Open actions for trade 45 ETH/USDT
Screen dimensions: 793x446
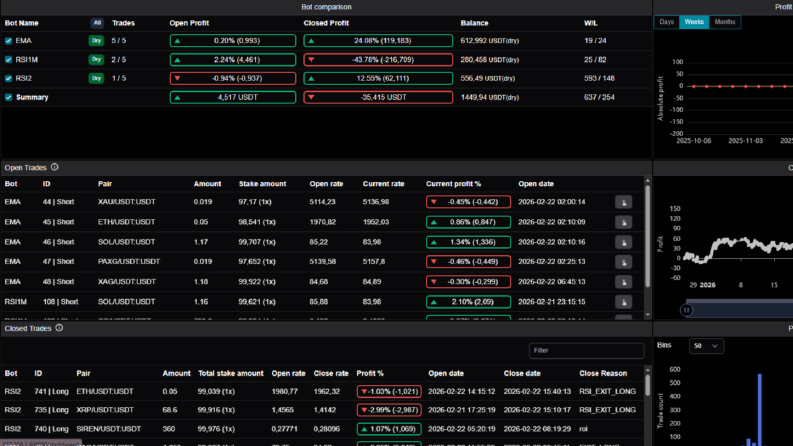624,222
